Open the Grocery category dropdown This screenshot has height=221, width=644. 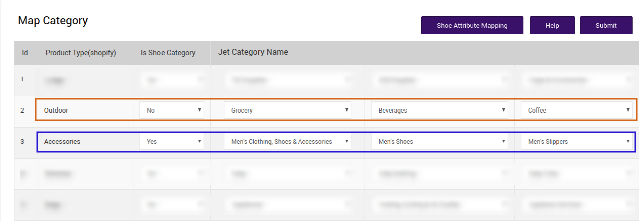click(x=287, y=110)
